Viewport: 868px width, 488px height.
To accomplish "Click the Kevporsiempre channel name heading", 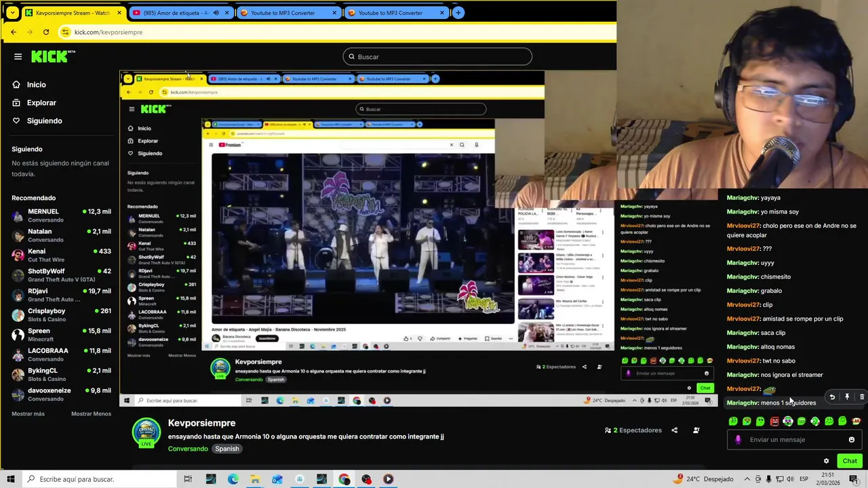I will pyautogui.click(x=202, y=423).
